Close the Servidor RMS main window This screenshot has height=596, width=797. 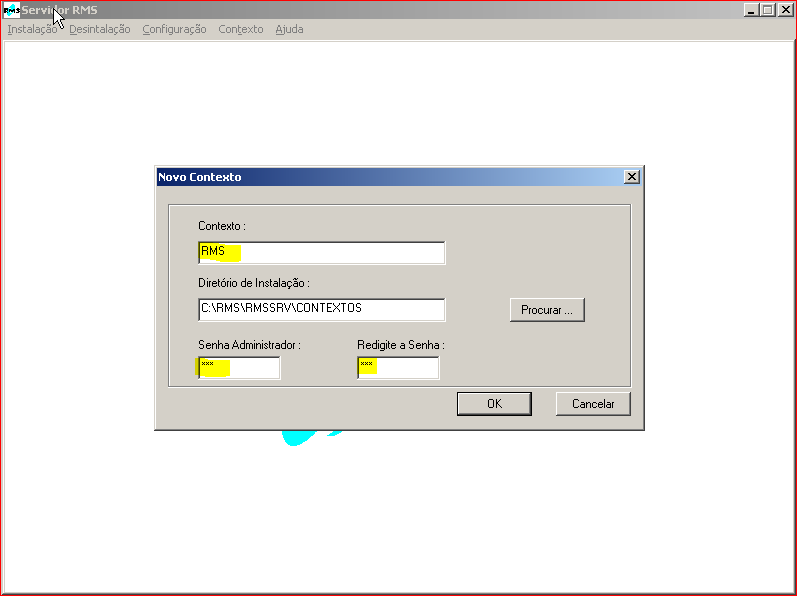click(x=785, y=10)
